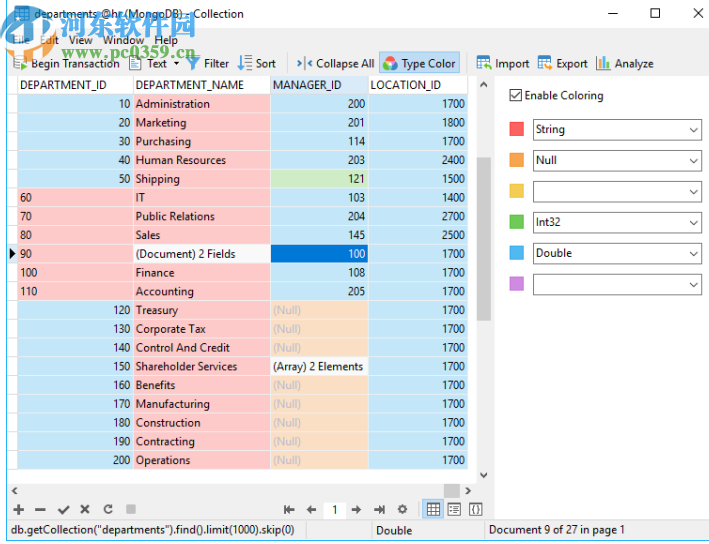
Task: Click the highlighted 100 manager cell
Action: tap(319, 254)
